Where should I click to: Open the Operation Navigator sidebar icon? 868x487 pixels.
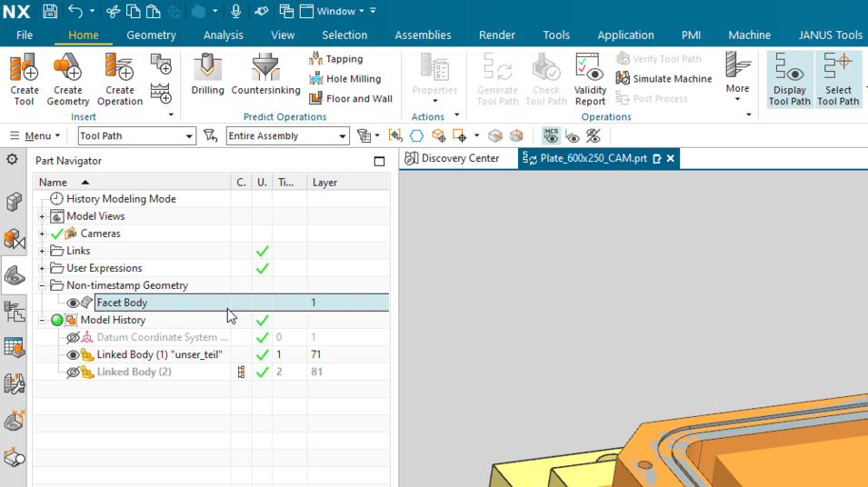coord(14,312)
